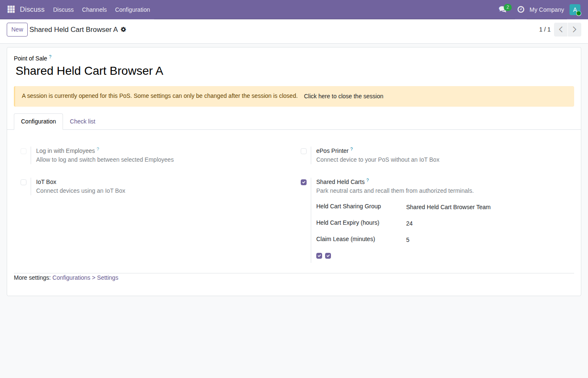
Task: Open the gear actions menu beside title
Action: (x=123, y=29)
